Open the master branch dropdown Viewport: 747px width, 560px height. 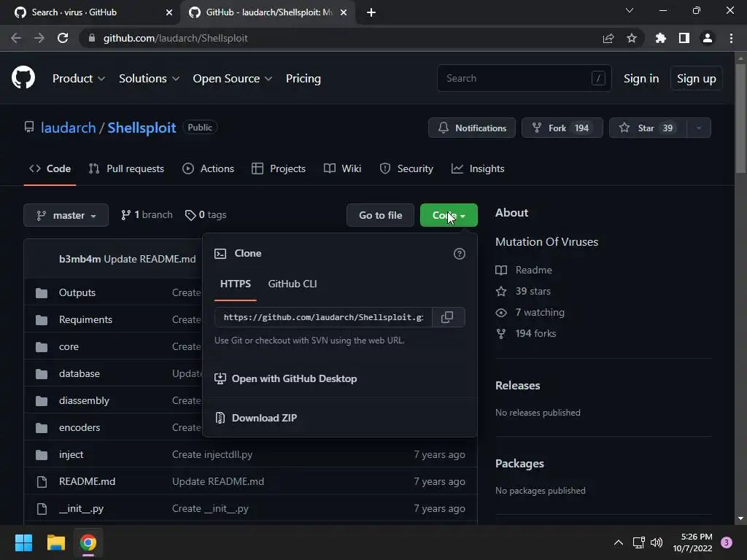pyautogui.click(x=66, y=215)
